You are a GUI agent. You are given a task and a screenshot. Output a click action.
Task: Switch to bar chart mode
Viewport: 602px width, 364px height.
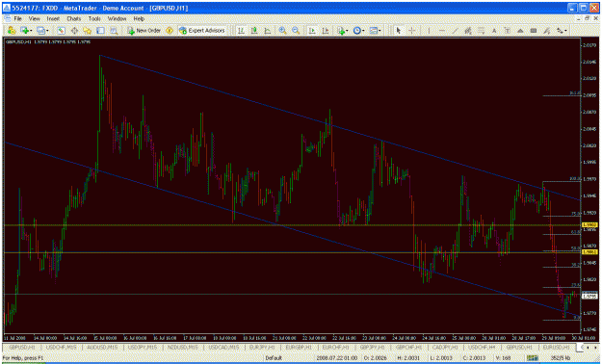pos(241,31)
